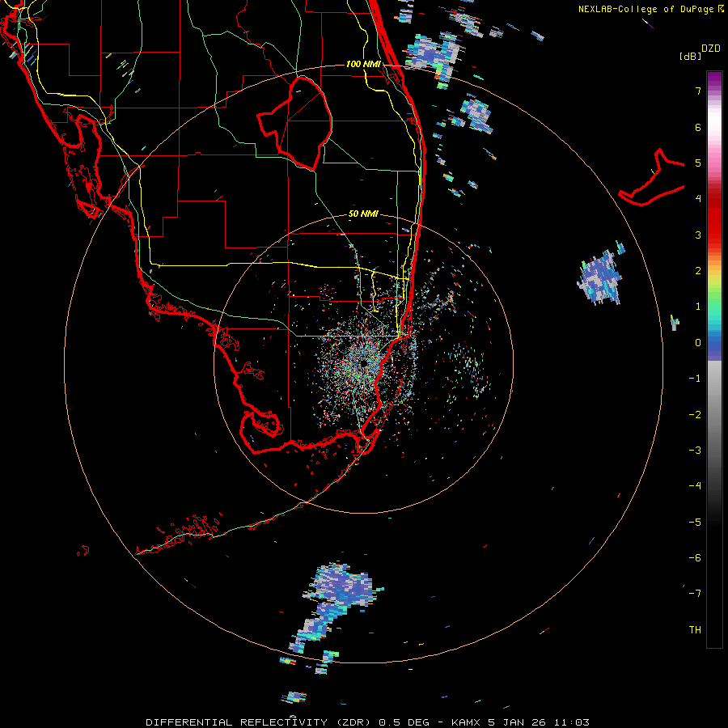Click the purple top of the color bar
The height and width of the screenshot is (728, 728).
click(714, 79)
